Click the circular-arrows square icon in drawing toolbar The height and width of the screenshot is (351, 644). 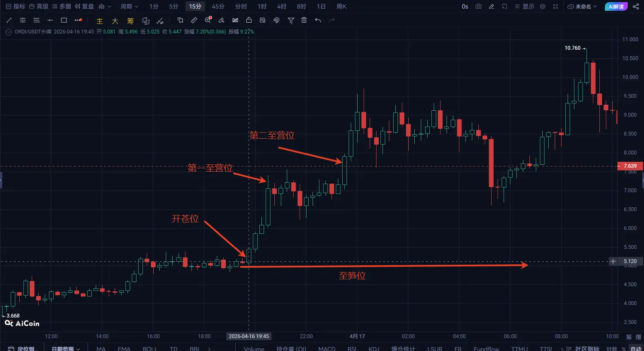(146, 21)
